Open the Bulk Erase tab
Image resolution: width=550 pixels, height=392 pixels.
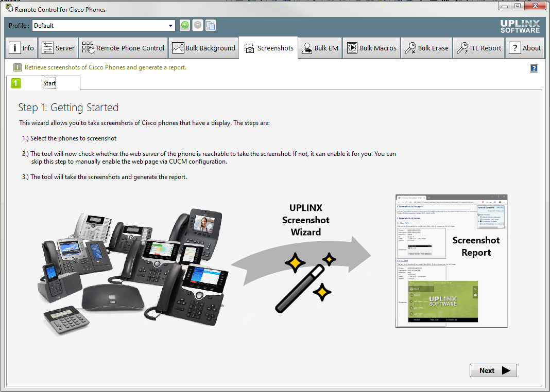[x=426, y=48]
